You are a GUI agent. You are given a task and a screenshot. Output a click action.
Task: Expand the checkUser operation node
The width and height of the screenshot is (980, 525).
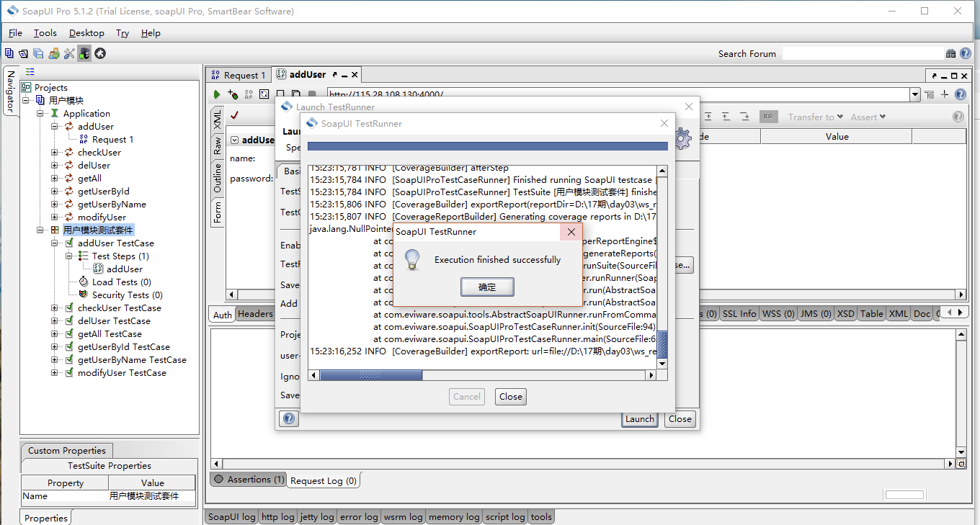pos(55,152)
